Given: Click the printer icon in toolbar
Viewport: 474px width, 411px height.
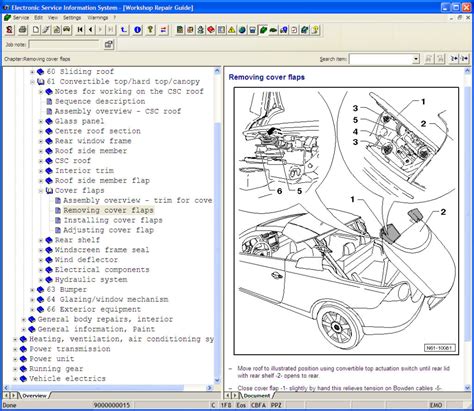Looking at the screenshot, I should (x=22, y=30).
